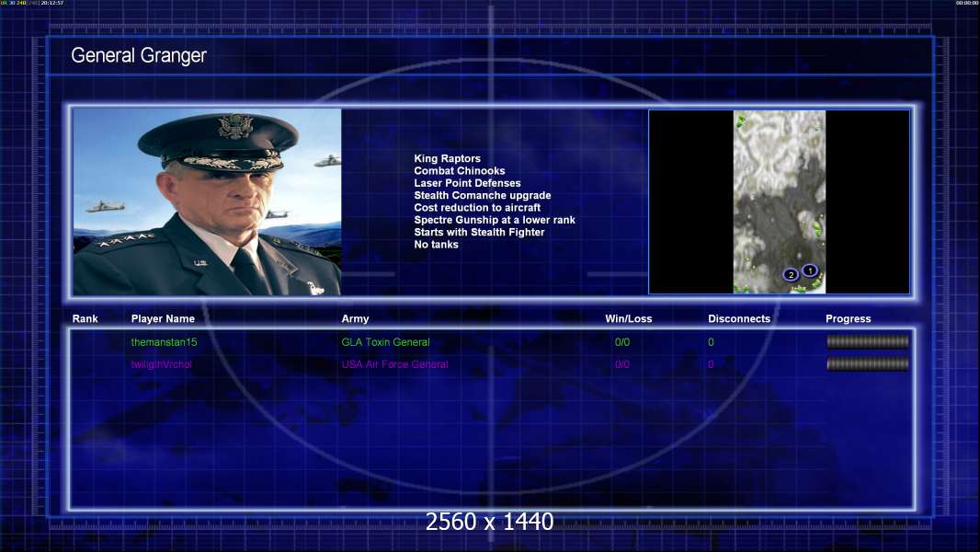This screenshot has height=552, width=980.
Task: Click themanstan15 win/loss value 0/0
Action: [x=621, y=342]
